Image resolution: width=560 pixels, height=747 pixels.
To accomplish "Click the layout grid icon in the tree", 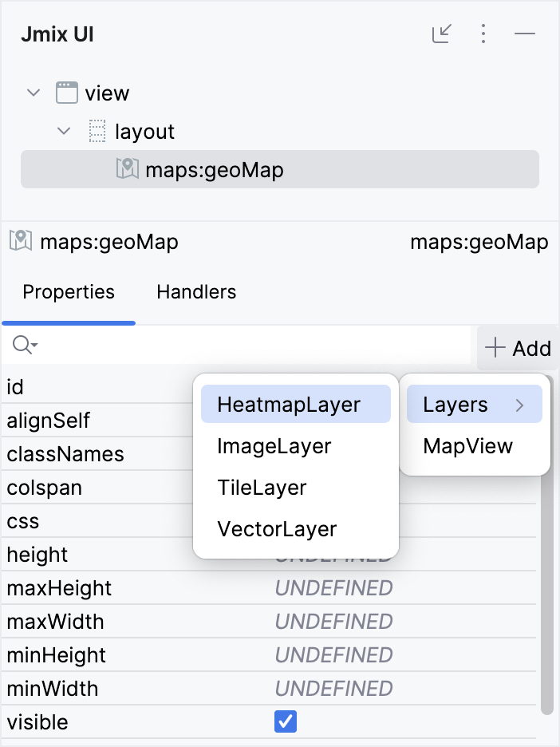I will [96, 131].
